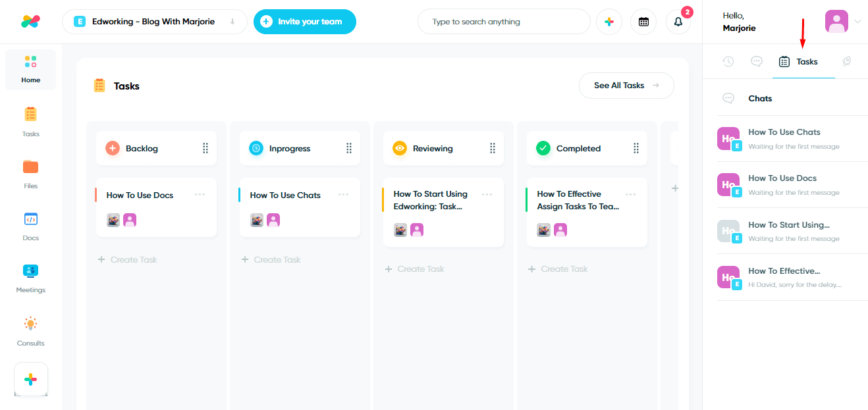Click the Backlog column title
This screenshot has width=868, height=410.
142,149
